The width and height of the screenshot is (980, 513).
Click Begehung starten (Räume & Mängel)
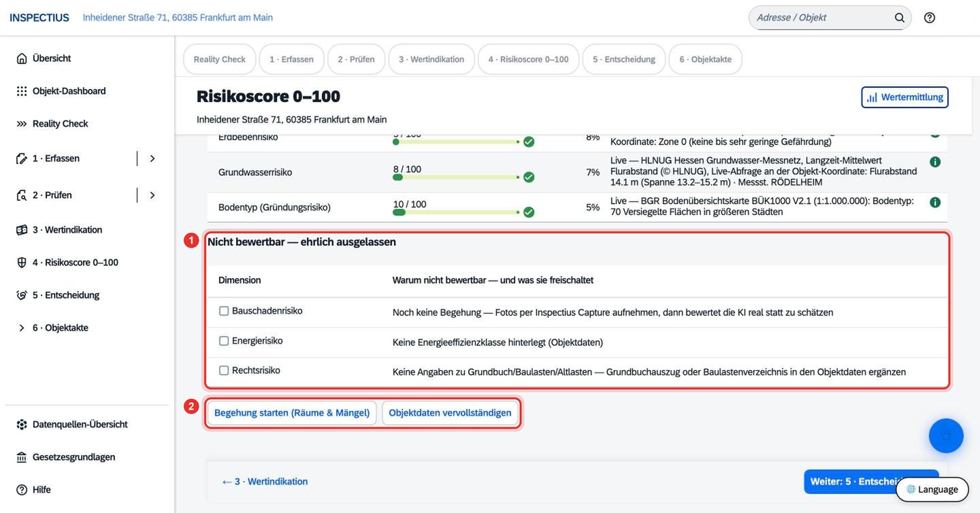coord(292,413)
